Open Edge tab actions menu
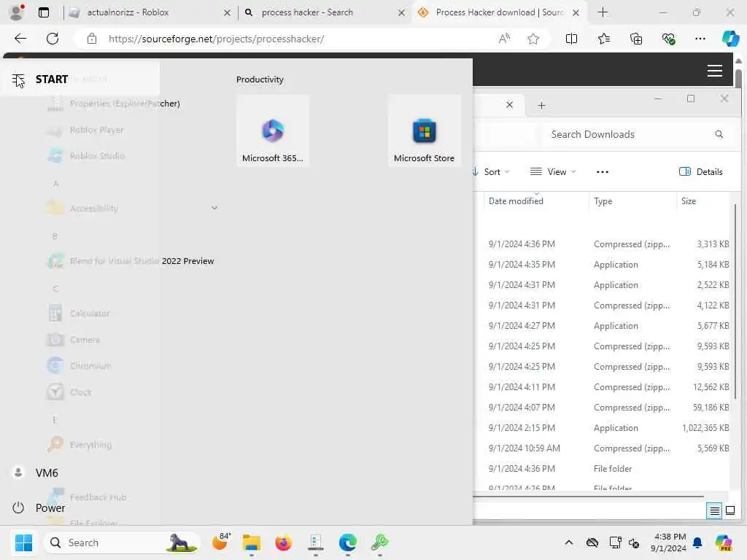This screenshot has width=747, height=560. coord(43,12)
